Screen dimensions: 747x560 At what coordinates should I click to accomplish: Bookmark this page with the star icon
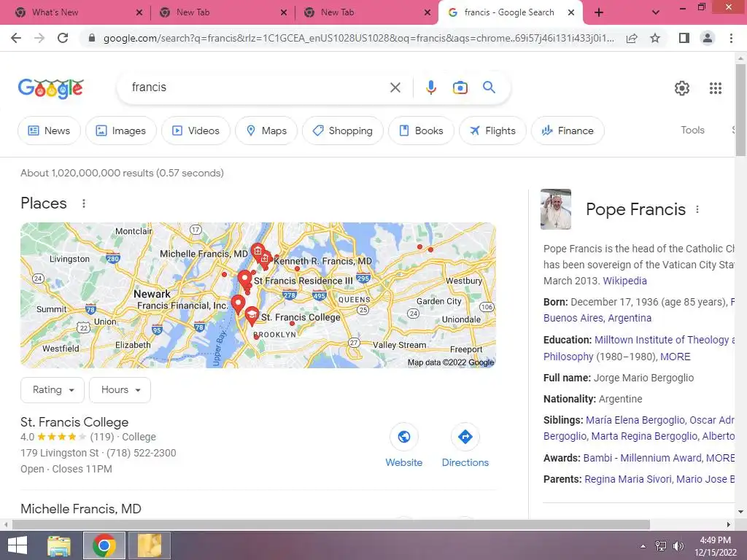click(x=655, y=38)
